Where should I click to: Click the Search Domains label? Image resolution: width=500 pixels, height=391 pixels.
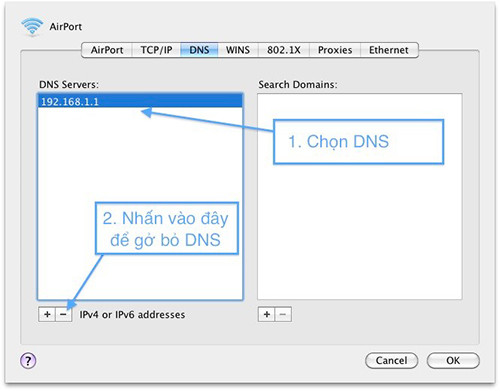point(298,85)
